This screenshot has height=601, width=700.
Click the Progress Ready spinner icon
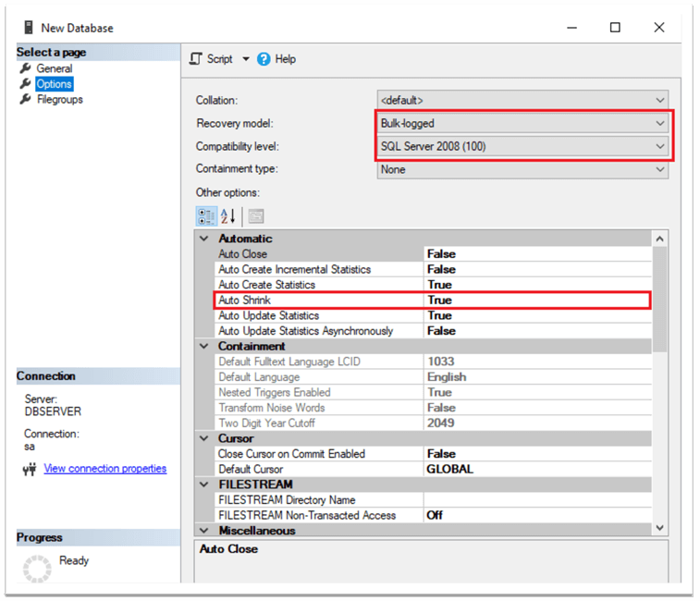[x=38, y=569]
